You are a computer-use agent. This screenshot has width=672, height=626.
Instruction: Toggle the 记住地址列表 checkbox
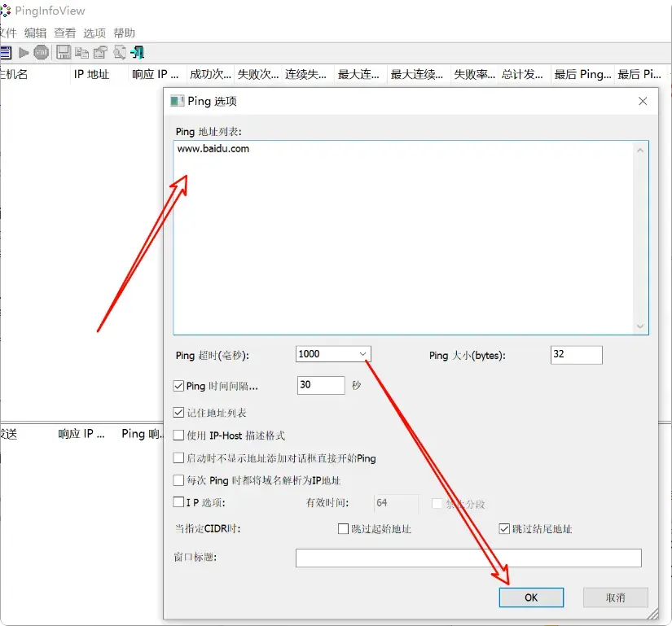pyautogui.click(x=179, y=413)
